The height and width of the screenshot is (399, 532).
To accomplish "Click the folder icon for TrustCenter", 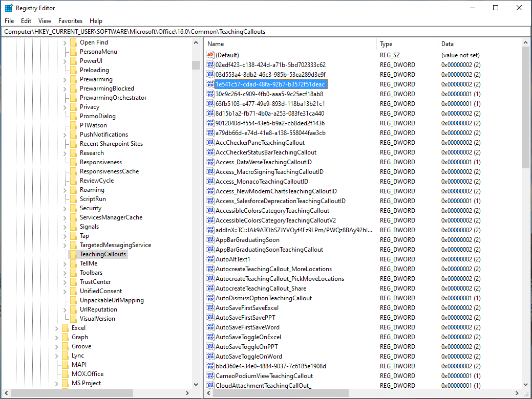I will coord(73,282).
